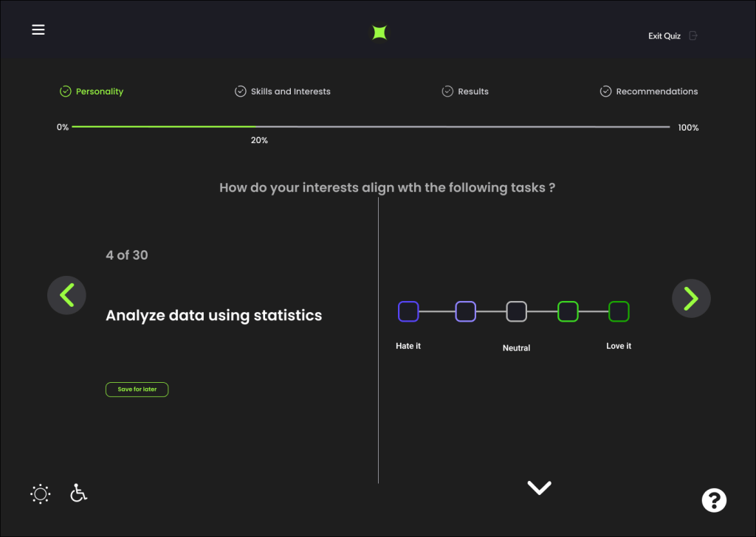Expand content with the down chevron

[x=539, y=488]
